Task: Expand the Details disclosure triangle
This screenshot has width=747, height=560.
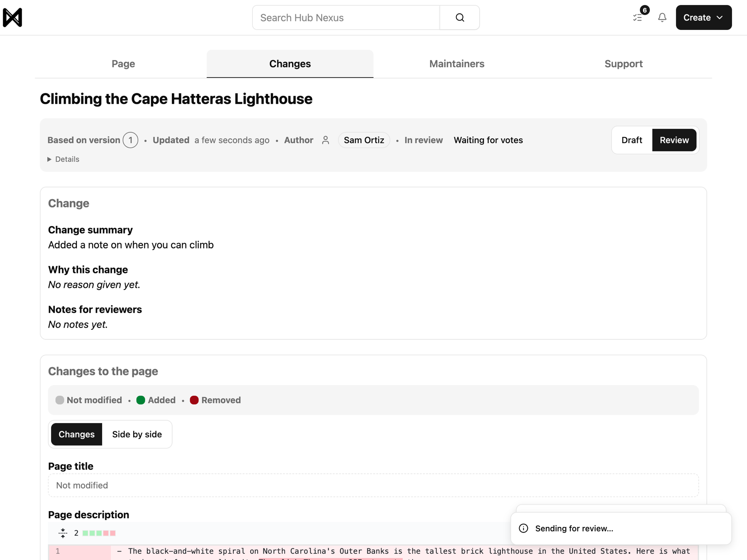Action: (x=49, y=159)
